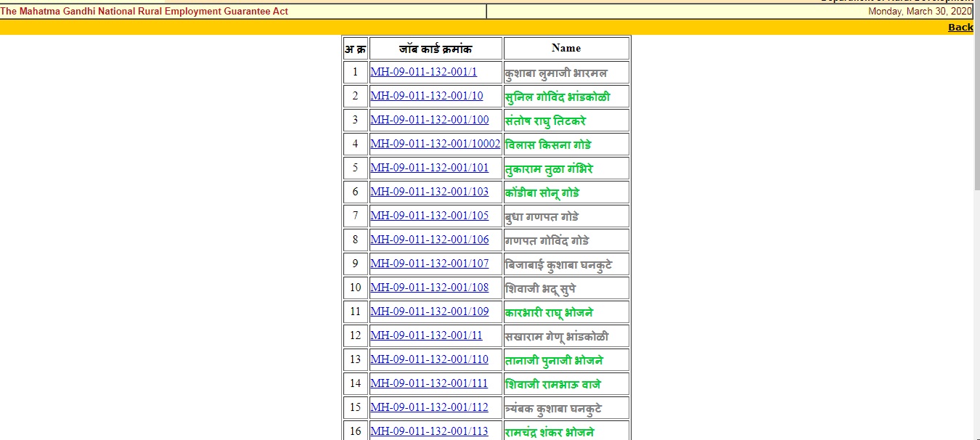Click job card MH-09-011-132-001/11
The height and width of the screenshot is (440, 980).
click(426, 335)
